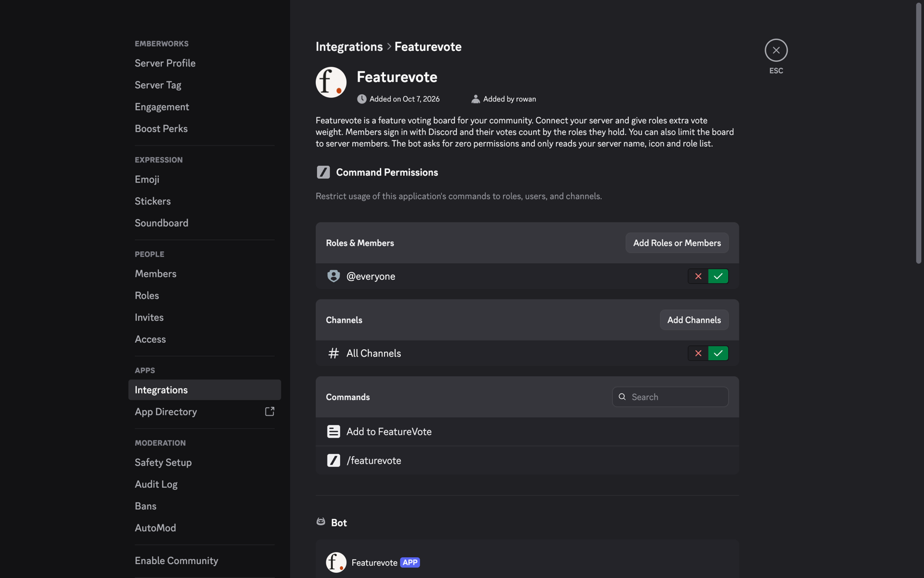This screenshot has width=924, height=578.
Task: Click the APP badge next to Featurevote bot
Action: click(410, 562)
